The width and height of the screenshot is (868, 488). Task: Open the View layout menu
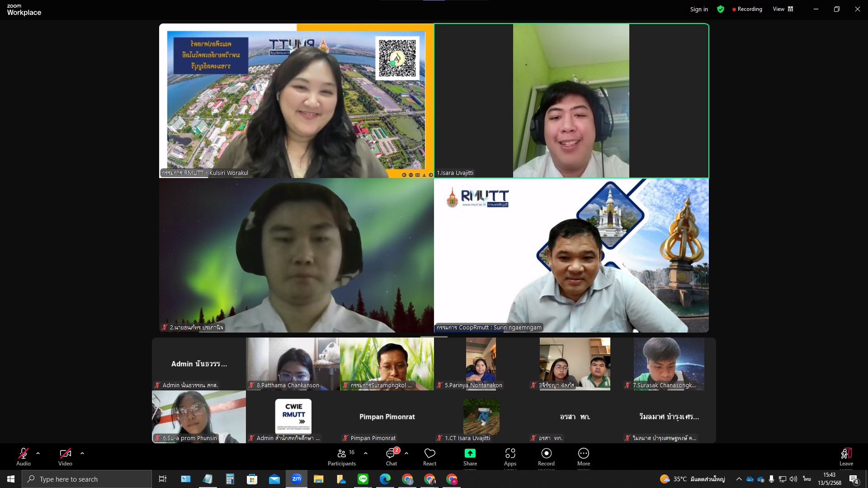coord(783,9)
